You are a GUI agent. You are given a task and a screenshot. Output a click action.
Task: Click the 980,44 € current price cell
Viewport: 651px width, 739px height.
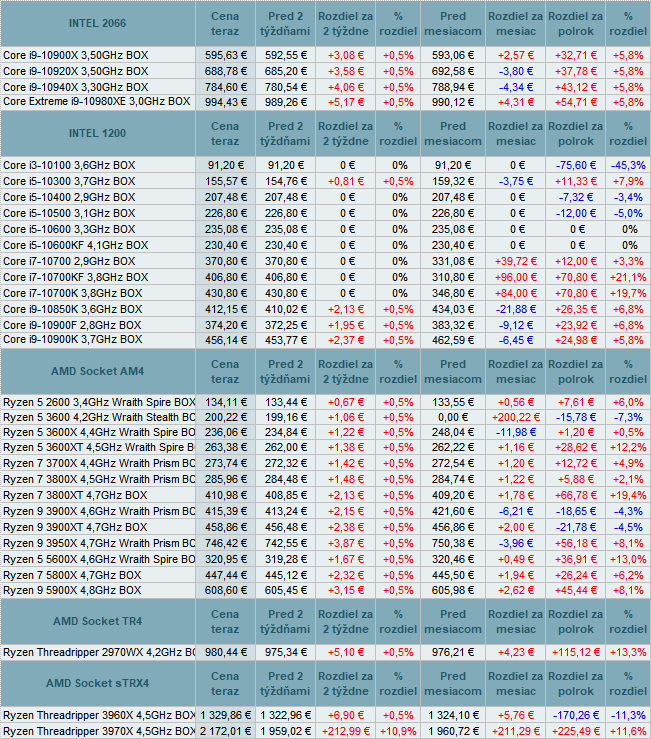226,653
